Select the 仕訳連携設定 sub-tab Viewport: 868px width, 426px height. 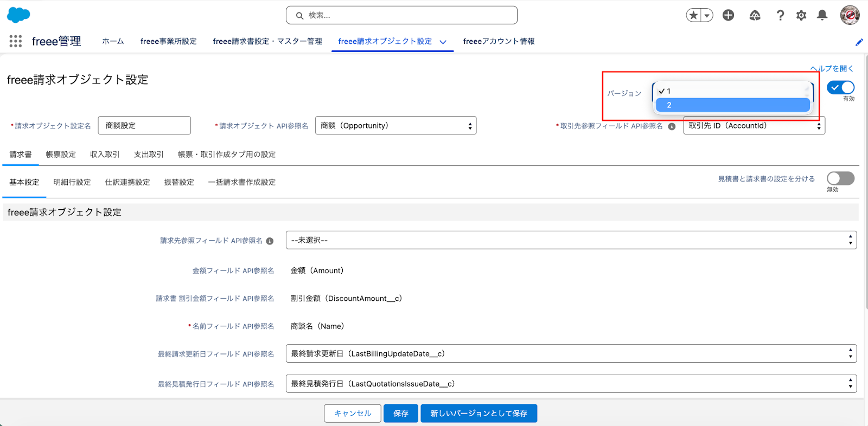pos(127,182)
